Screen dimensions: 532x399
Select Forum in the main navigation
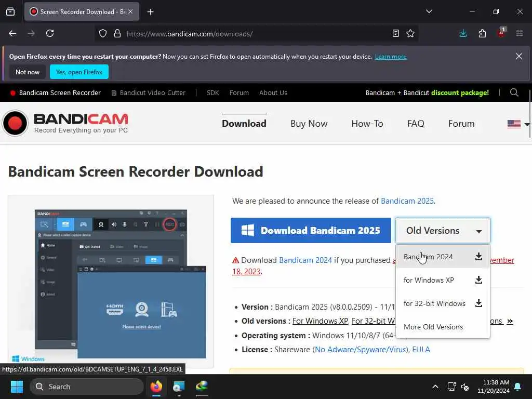coord(461,124)
